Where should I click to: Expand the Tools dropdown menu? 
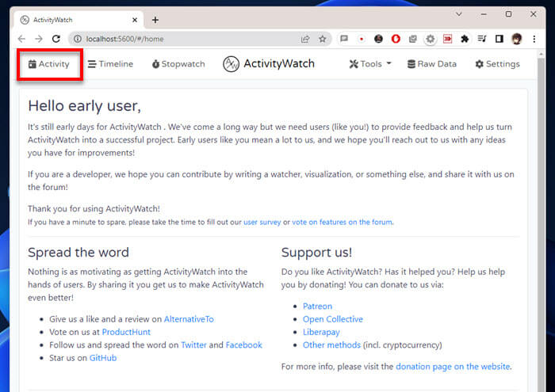[x=370, y=64]
